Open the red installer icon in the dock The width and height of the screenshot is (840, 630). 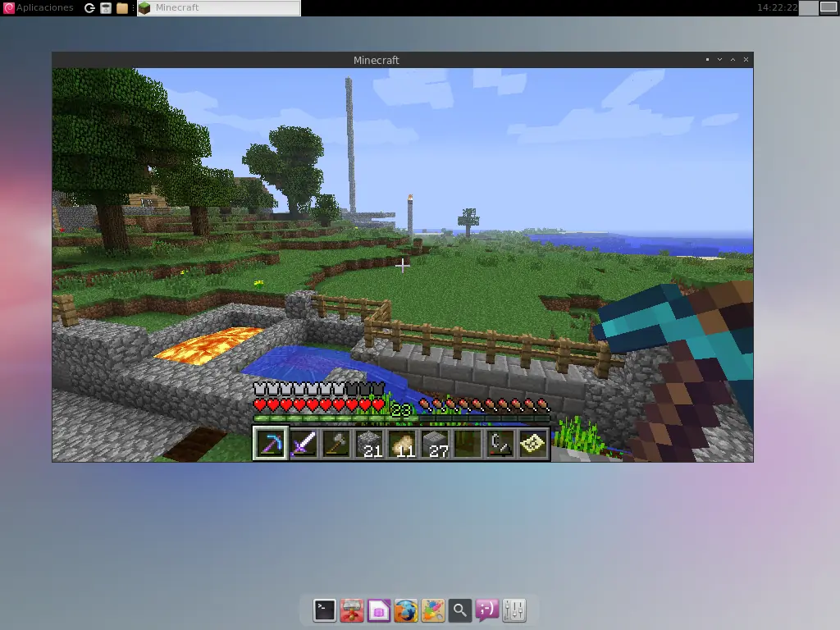click(x=352, y=610)
